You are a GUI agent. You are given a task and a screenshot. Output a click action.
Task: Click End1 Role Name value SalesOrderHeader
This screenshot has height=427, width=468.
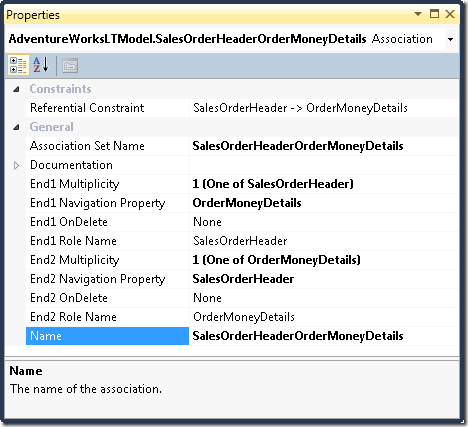(x=240, y=241)
